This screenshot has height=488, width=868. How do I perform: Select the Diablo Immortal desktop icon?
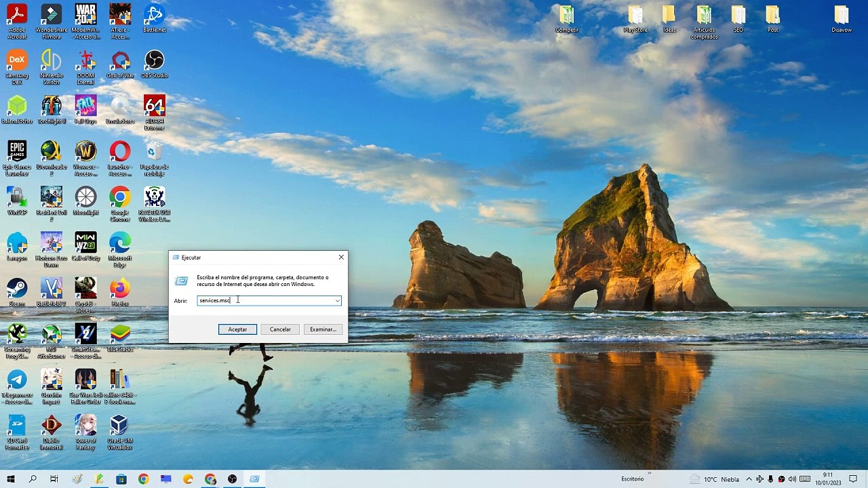(x=52, y=432)
